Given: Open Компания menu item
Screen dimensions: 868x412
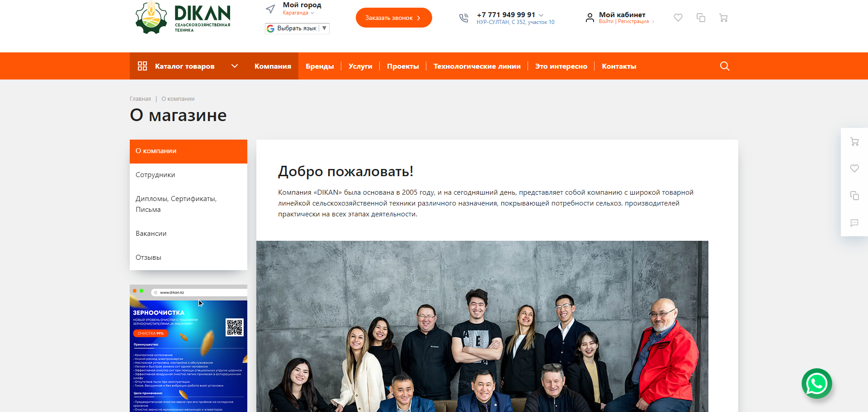Looking at the screenshot, I should click(x=273, y=66).
